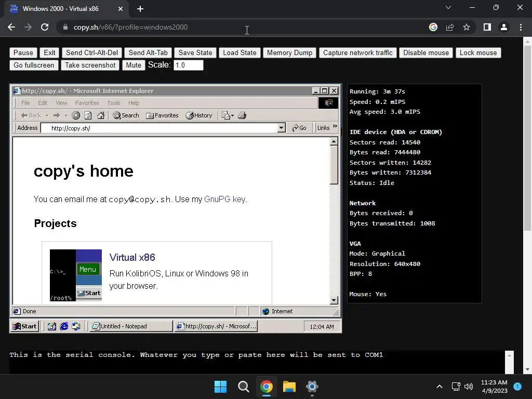Expand the Forward history dropdown arrow

pos(66,115)
